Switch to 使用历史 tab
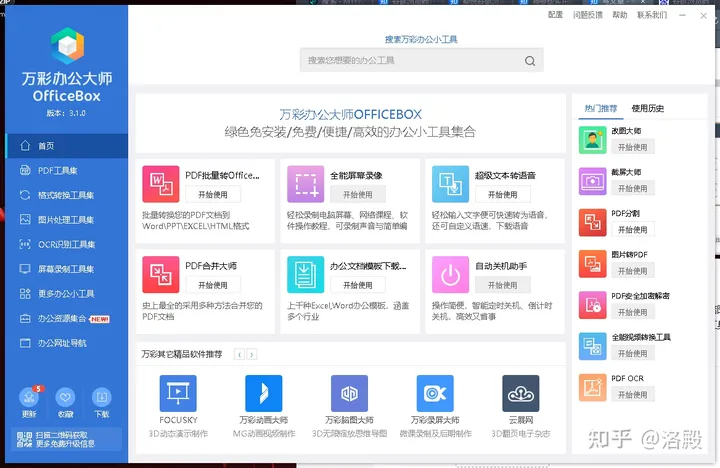 [x=647, y=108]
